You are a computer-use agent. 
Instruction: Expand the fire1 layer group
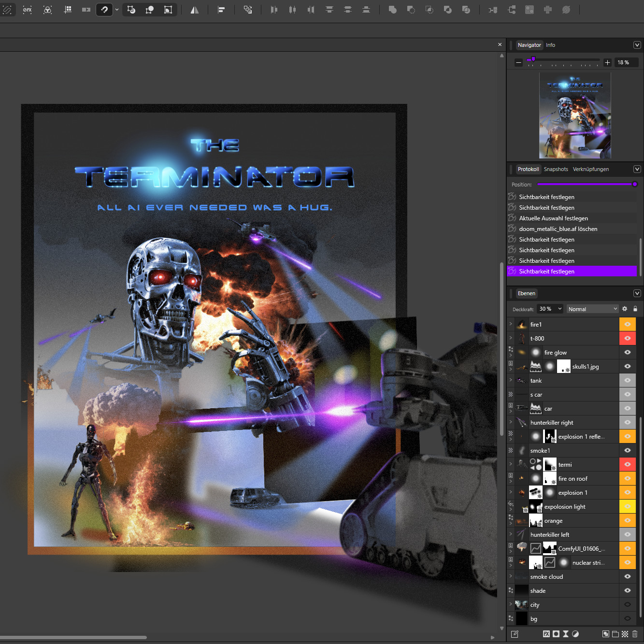(511, 324)
